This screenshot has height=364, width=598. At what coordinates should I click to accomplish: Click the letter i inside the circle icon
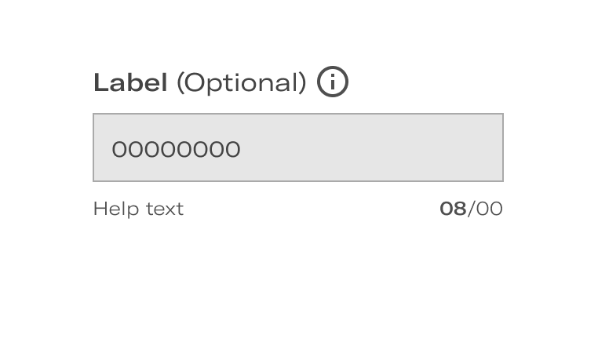point(333,82)
